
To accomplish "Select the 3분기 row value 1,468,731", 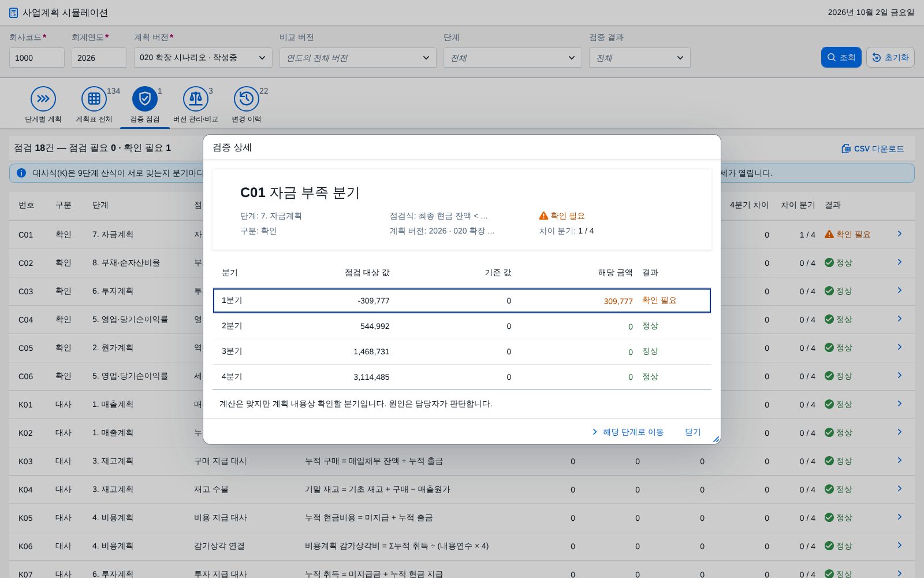I will (371, 351).
